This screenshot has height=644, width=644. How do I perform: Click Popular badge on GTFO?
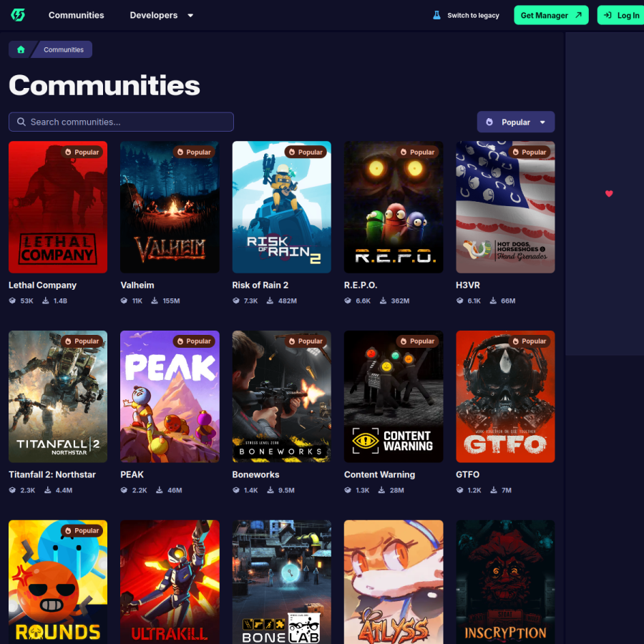click(x=530, y=341)
